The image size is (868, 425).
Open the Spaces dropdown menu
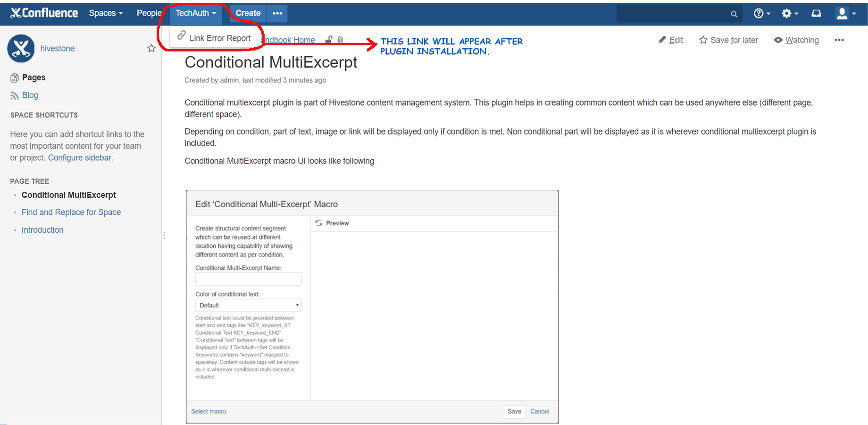[x=106, y=13]
